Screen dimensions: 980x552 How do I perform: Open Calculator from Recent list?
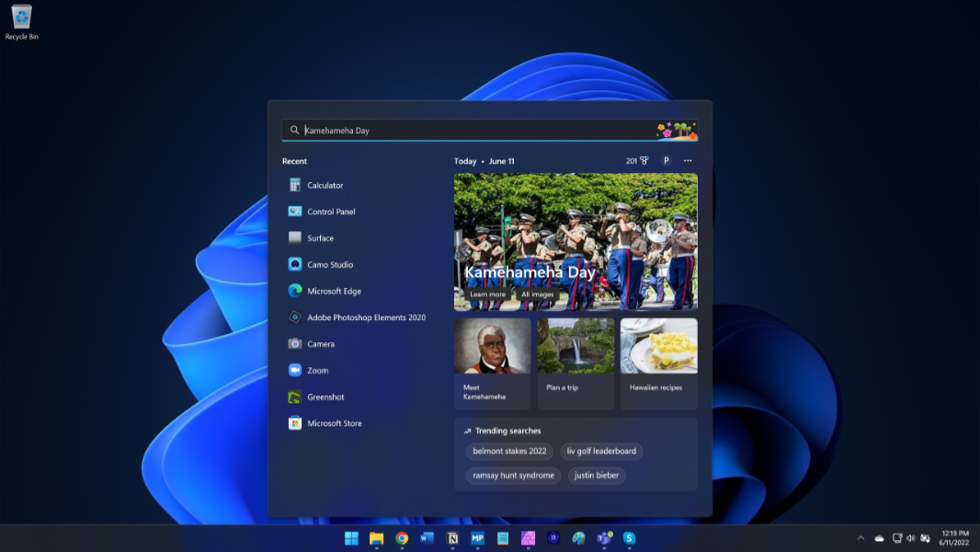(325, 185)
